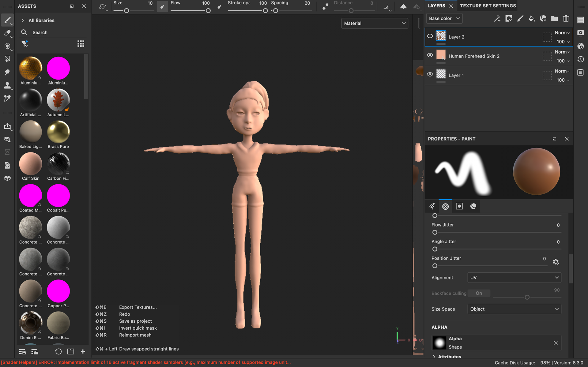Expand the All libraries tree

coord(23,21)
